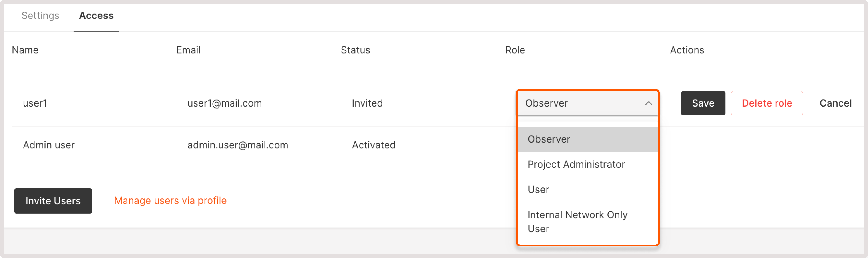Click the Status column header
This screenshot has width=868, height=258.
point(355,50)
